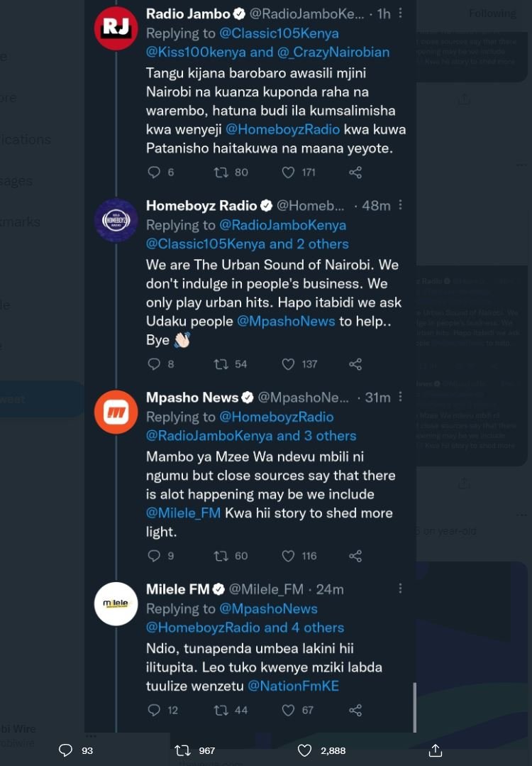Reply to Mpasho News tweet
The image size is (532, 766).
pyautogui.click(x=154, y=556)
